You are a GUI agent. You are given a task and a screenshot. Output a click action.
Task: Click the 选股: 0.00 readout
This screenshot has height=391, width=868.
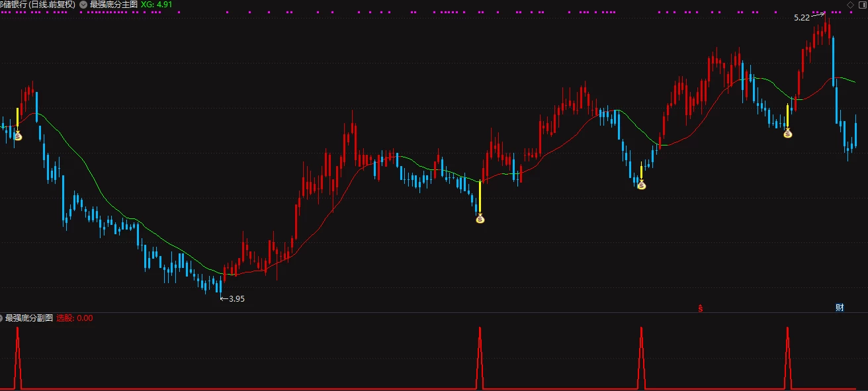(74, 318)
